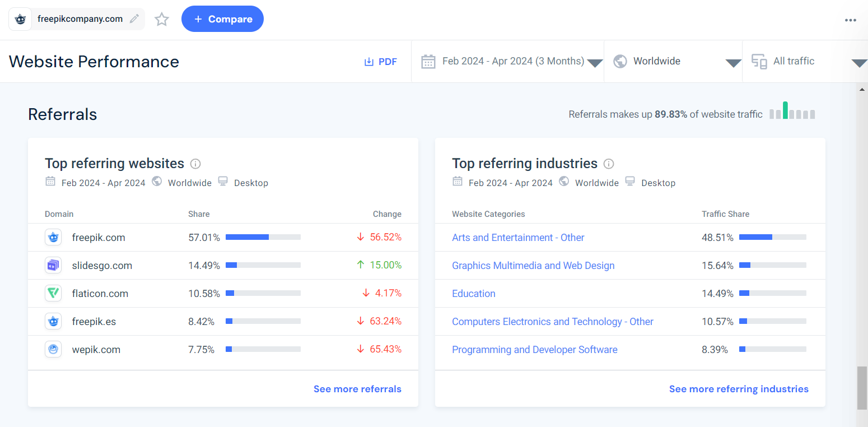This screenshot has height=427, width=868.
Task: Click the Education category link
Action: (474, 294)
